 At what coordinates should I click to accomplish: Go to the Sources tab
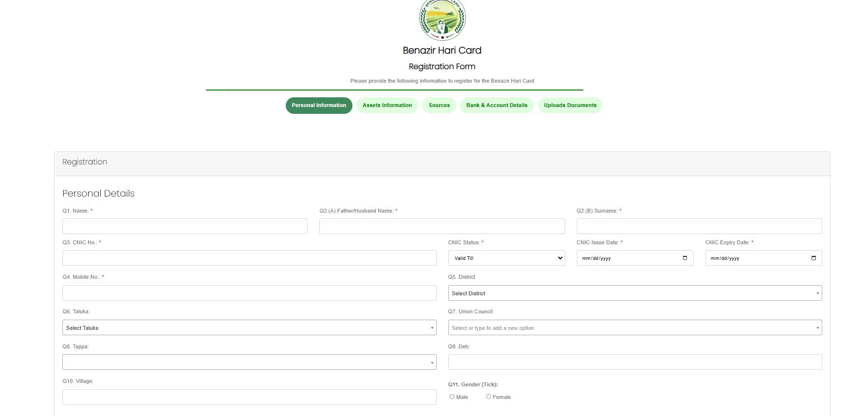pyautogui.click(x=439, y=105)
